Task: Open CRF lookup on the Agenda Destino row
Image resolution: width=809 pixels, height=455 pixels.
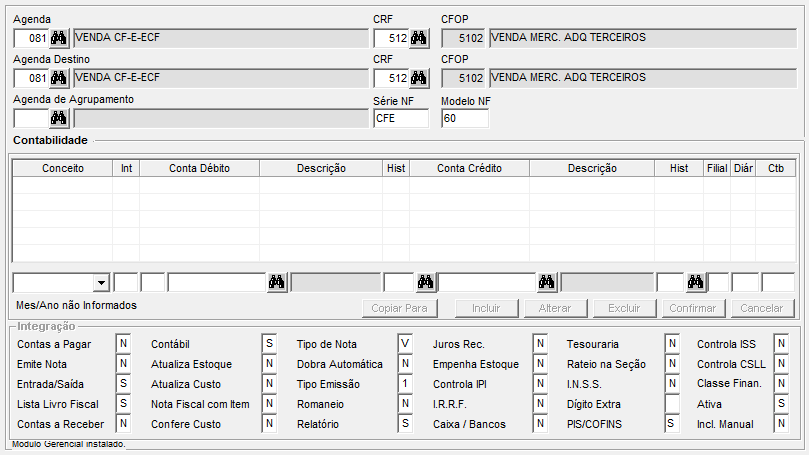Action: pos(419,78)
